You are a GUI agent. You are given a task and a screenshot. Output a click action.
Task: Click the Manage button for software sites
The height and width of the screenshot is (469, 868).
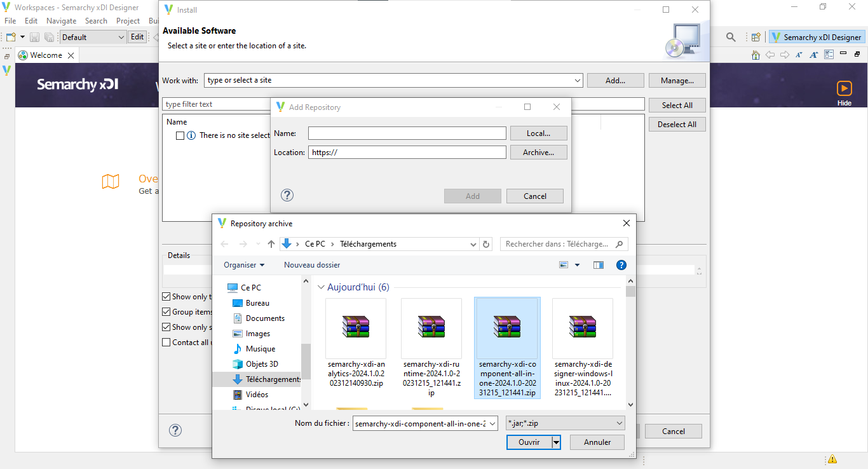677,80
